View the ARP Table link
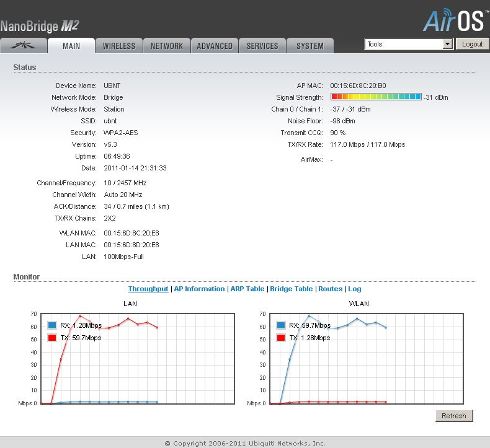490x448 pixels. coord(247,289)
